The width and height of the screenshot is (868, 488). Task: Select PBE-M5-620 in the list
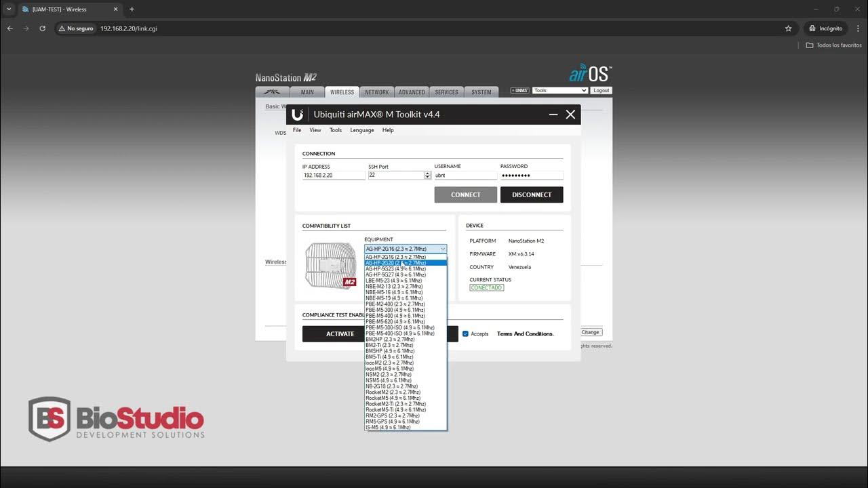point(406,322)
